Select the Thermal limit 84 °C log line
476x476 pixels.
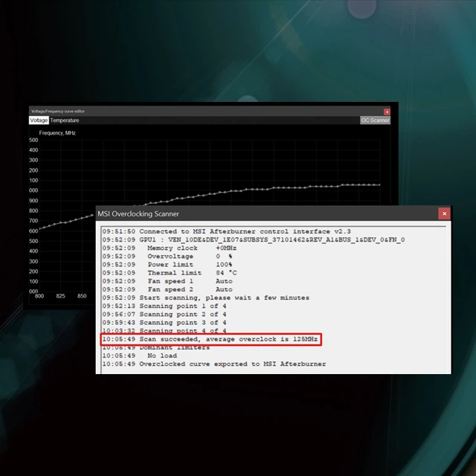coord(170,273)
